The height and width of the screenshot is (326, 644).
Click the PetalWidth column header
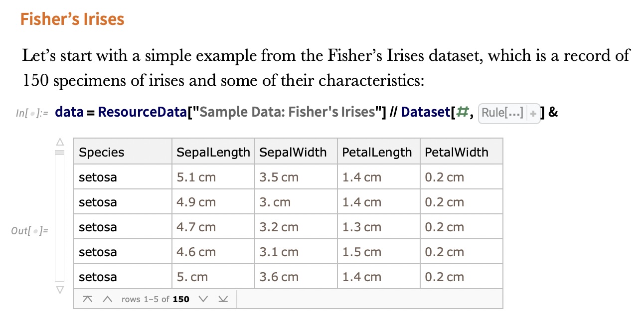pyautogui.click(x=457, y=153)
